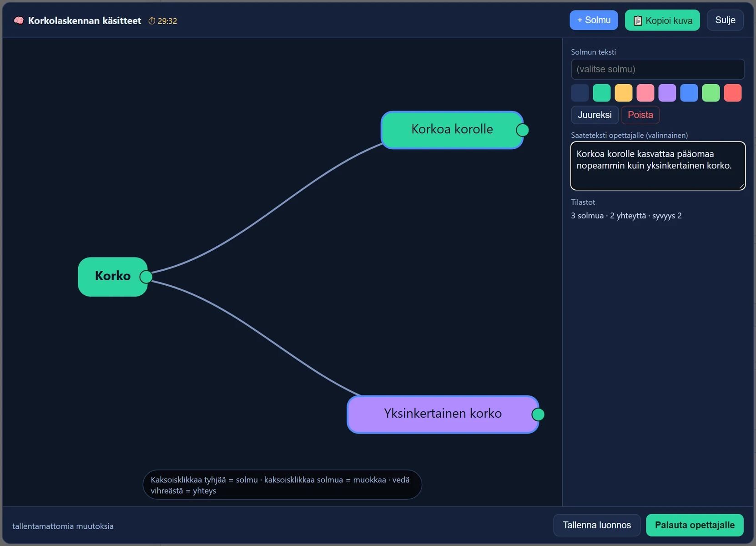This screenshot has width=756, height=546.
Task: Add a new node with + Solmu
Action: click(594, 20)
